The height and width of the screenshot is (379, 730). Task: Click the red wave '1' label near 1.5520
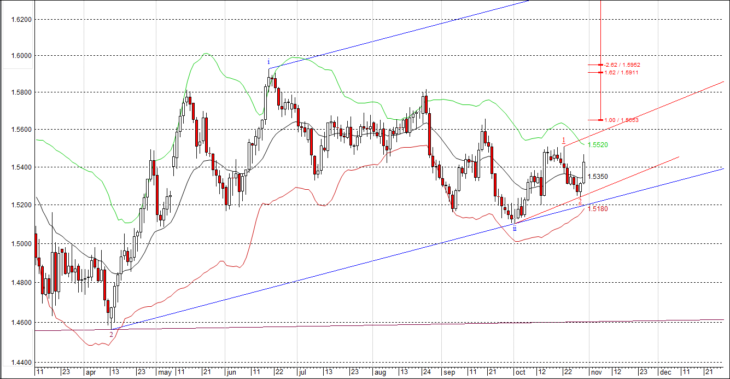click(x=564, y=140)
